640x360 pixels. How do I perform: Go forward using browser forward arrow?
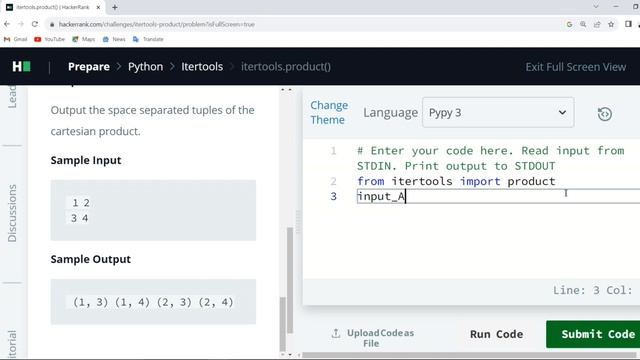coord(21,24)
